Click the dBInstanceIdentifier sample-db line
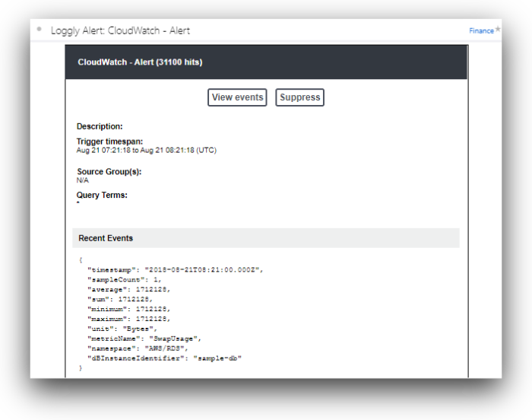This screenshot has width=532, height=420. click(x=165, y=358)
